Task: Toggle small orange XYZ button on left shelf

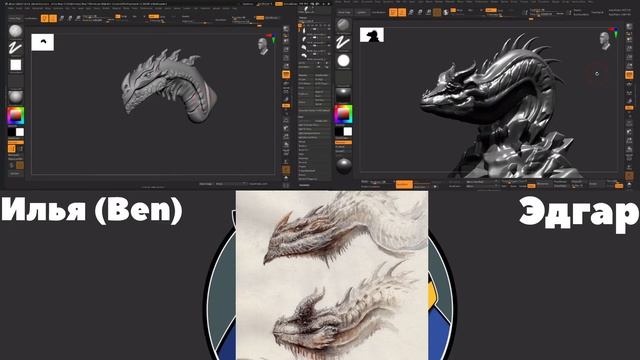Action: tap(286, 106)
